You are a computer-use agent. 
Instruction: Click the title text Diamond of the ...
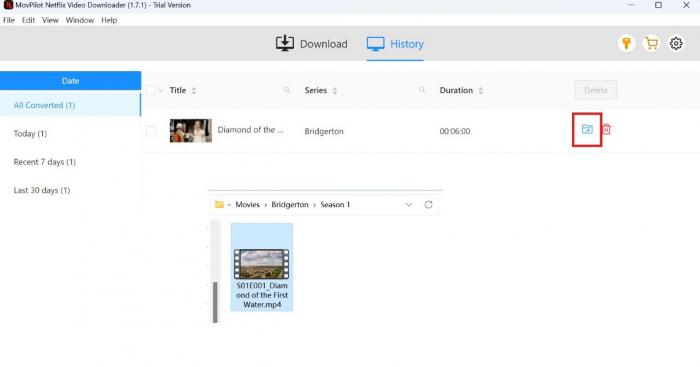pos(250,130)
